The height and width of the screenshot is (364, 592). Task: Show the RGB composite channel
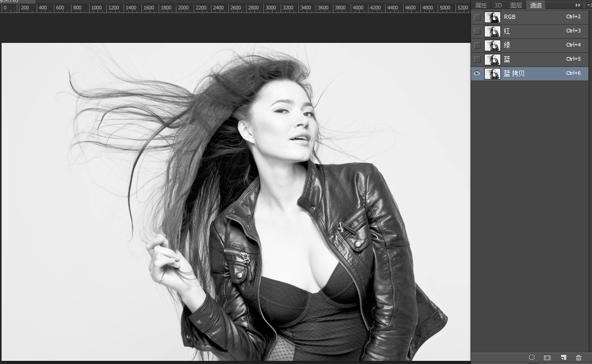pyautogui.click(x=477, y=17)
